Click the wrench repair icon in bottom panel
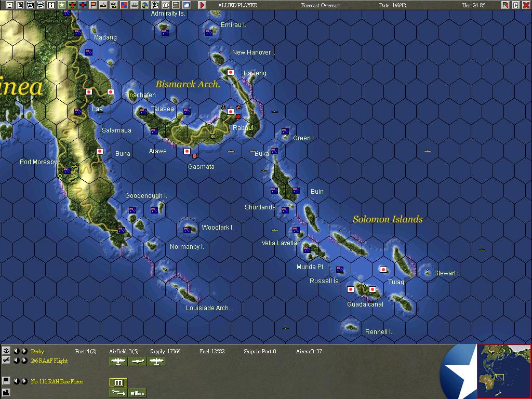The height and width of the screenshot is (399, 532). [118, 393]
